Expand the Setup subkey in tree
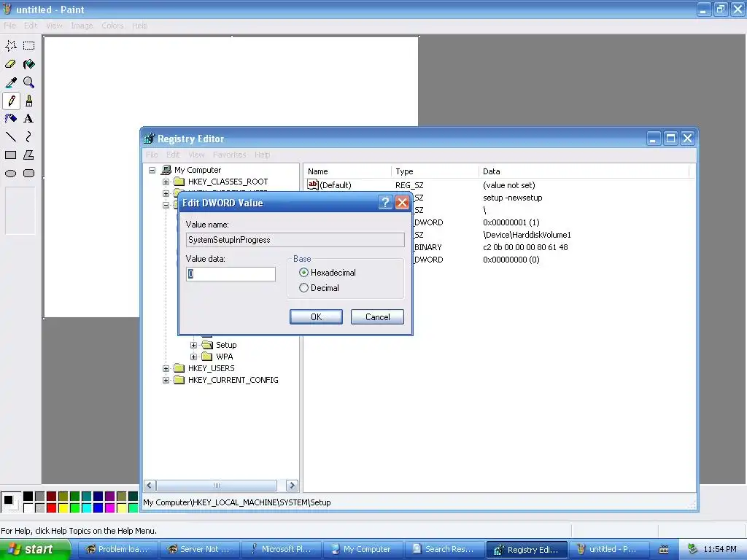747x560 pixels. click(x=193, y=345)
